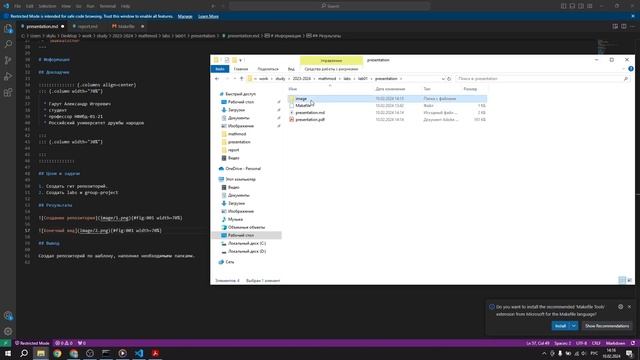Open the File menu in VS Code
The height and width of the screenshot is (360, 640).
coord(17,6)
